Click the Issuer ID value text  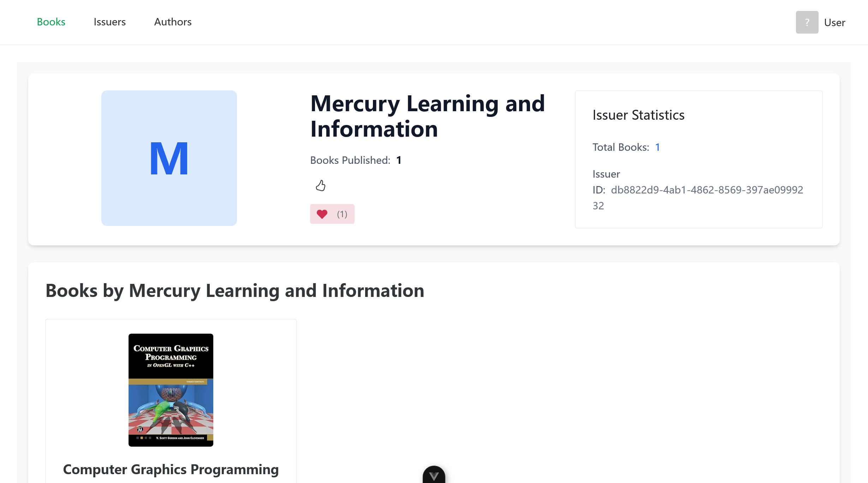tap(707, 190)
